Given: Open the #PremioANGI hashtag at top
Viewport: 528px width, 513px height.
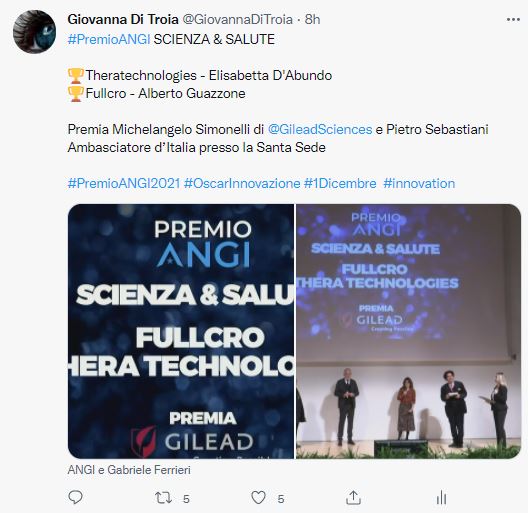Looking at the screenshot, I should tap(109, 39).
